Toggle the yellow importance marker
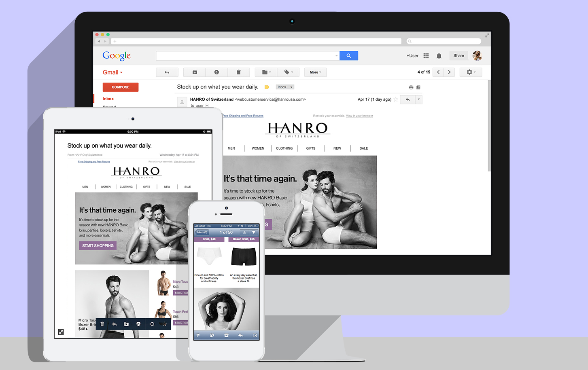 [x=267, y=87]
